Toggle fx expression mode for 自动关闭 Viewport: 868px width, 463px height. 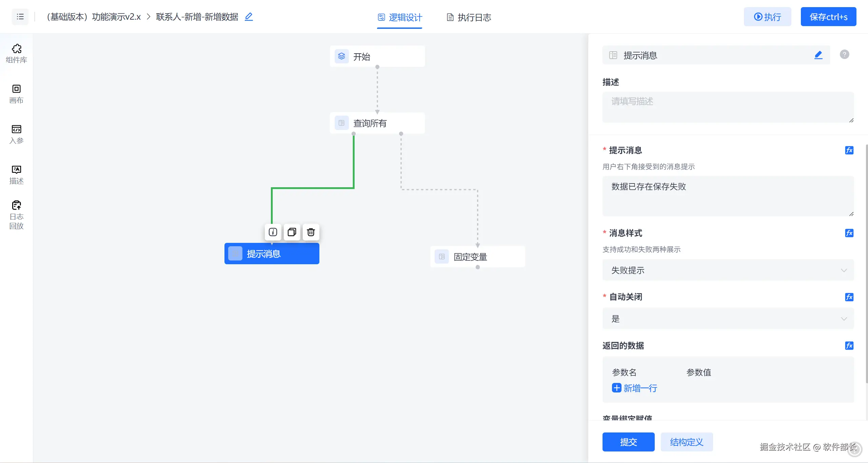[x=849, y=297]
